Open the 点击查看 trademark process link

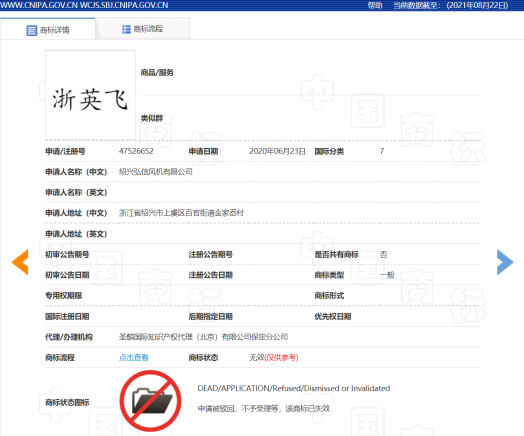coord(134,357)
